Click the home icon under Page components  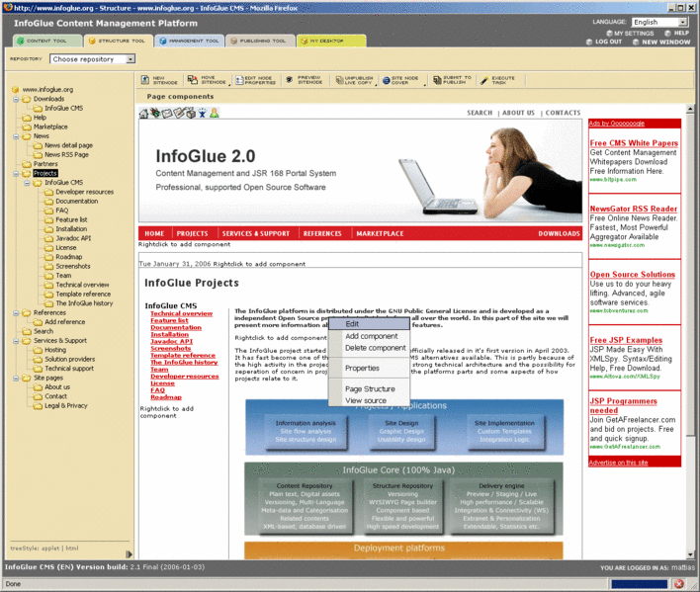click(144, 114)
